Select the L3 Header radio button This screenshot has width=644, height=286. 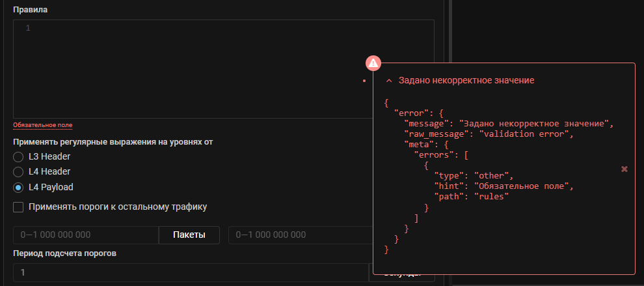18,157
